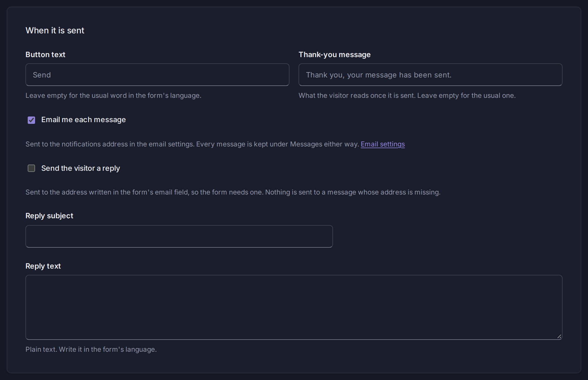
Task: Click the 'Send the visitor a reply' label
Action: pyautogui.click(x=81, y=168)
